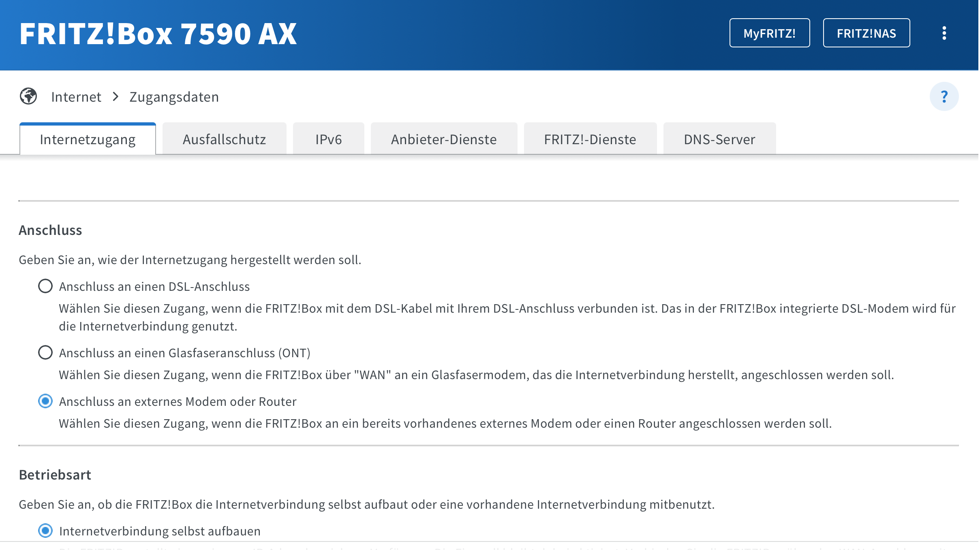The height and width of the screenshot is (550, 980).
Task: Click the Zugangsdaten breadcrumb item
Action: pyautogui.click(x=174, y=97)
